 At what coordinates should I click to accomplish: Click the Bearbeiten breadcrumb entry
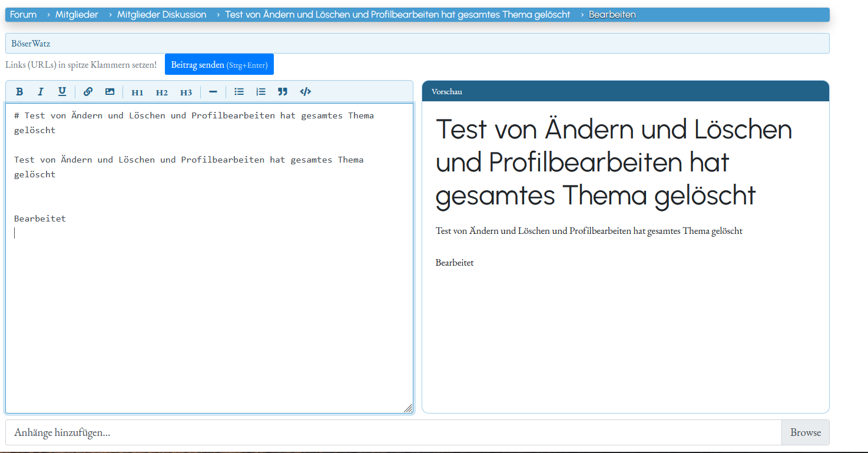tap(612, 15)
